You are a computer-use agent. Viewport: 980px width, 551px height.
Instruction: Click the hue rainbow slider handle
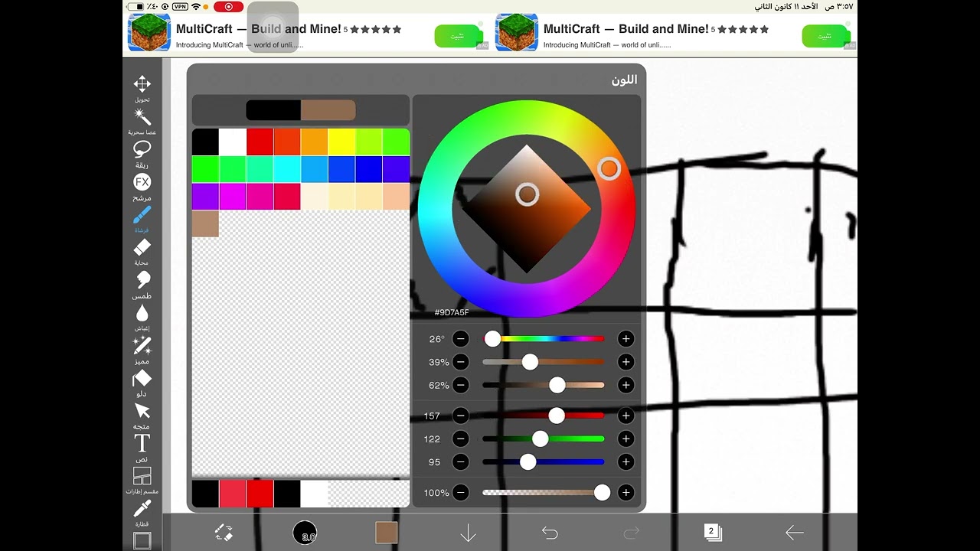tap(492, 339)
